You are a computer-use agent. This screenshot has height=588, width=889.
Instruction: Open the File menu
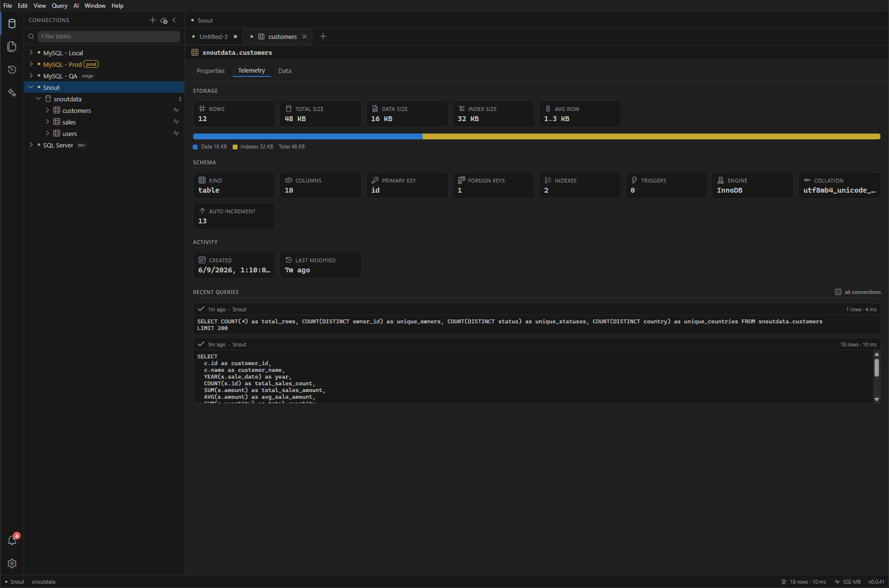point(8,6)
